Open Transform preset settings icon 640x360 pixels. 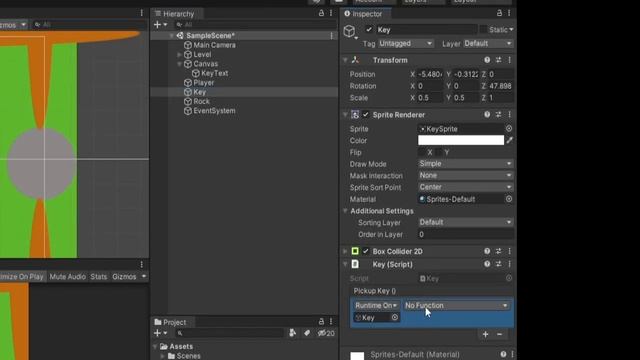click(x=498, y=60)
